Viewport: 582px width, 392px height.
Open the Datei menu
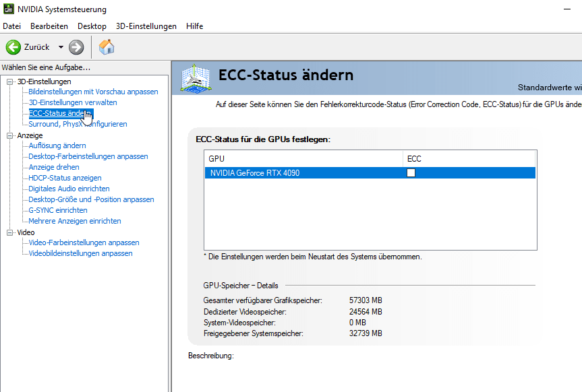pos(11,26)
